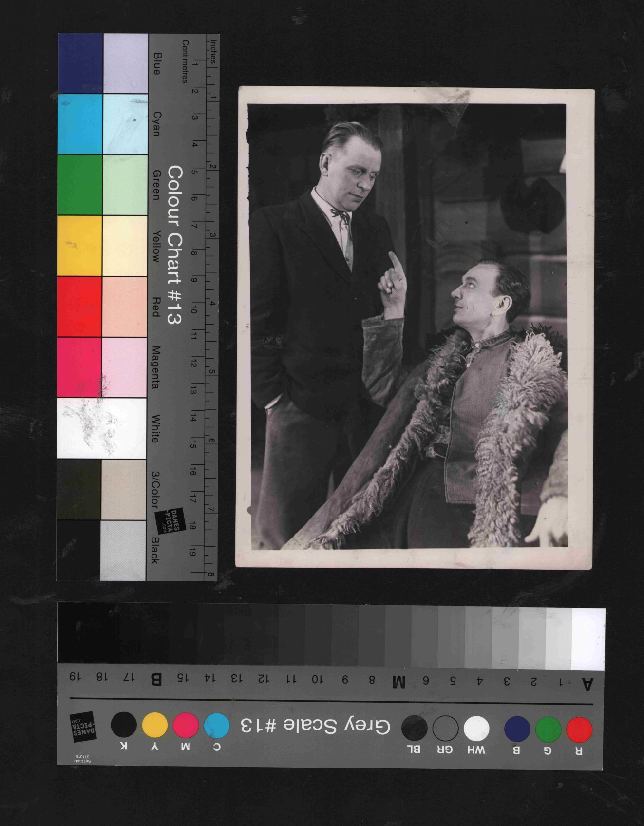Select the light green tint swatch

(x=125, y=185)
